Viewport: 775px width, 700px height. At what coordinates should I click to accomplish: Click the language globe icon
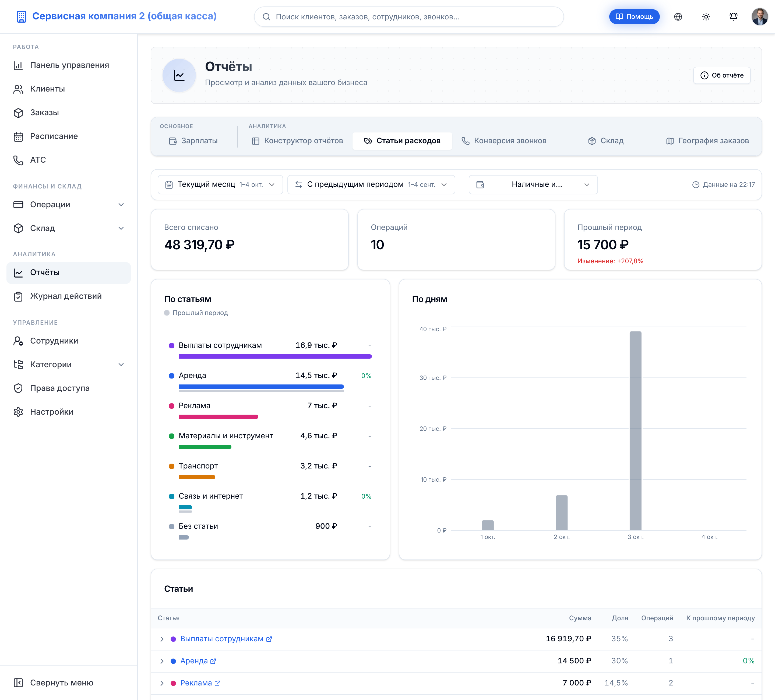(x=678, y=16)
